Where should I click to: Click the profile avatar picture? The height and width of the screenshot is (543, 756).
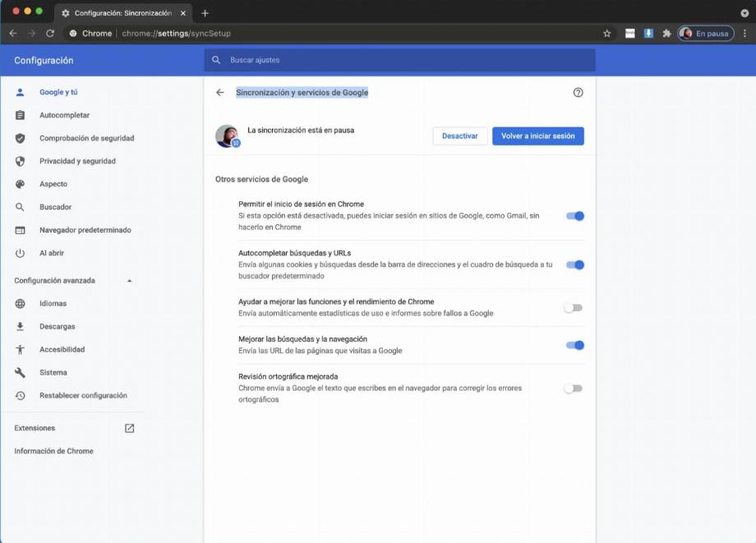(227, 136)
